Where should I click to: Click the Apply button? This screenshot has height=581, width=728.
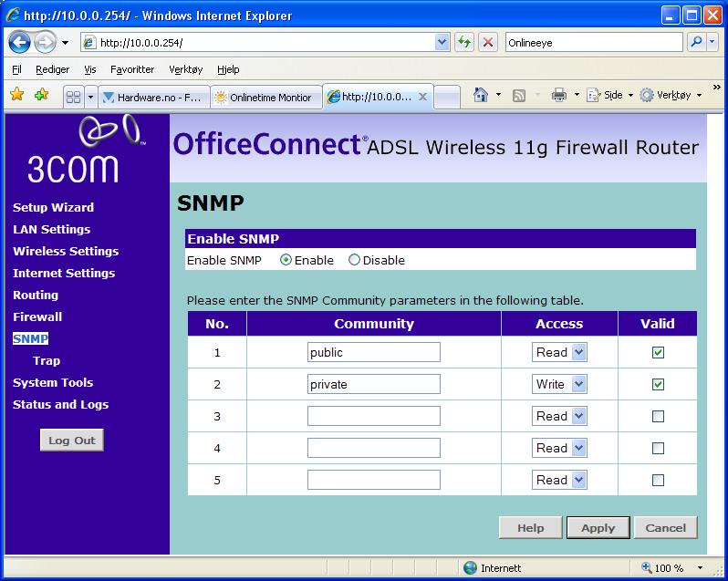598,527
